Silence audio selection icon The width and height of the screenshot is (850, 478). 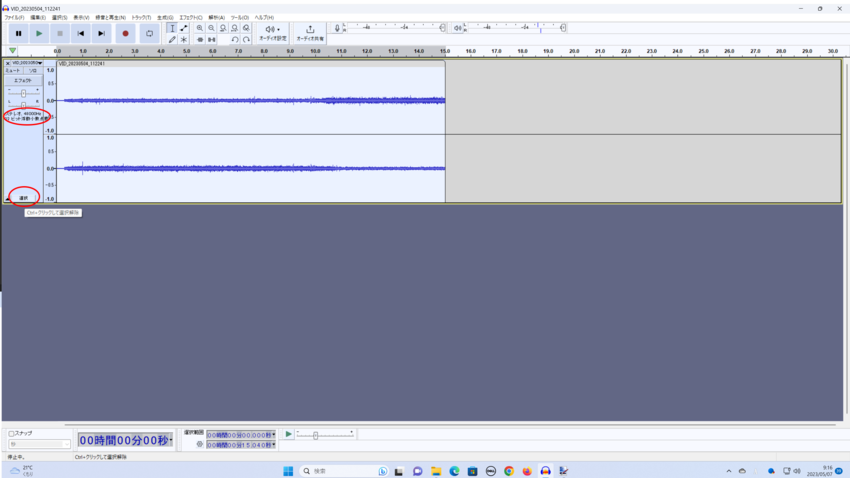(x=211, y=40)
